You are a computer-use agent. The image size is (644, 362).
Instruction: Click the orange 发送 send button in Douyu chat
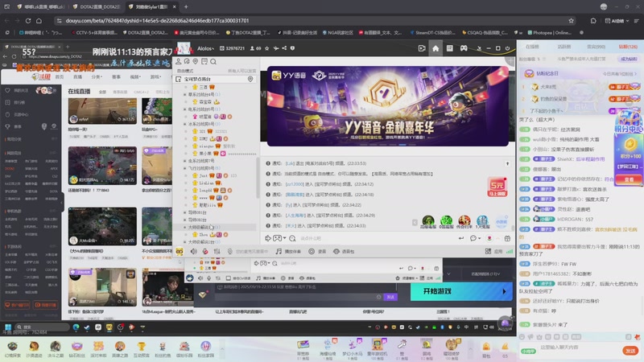630,350
